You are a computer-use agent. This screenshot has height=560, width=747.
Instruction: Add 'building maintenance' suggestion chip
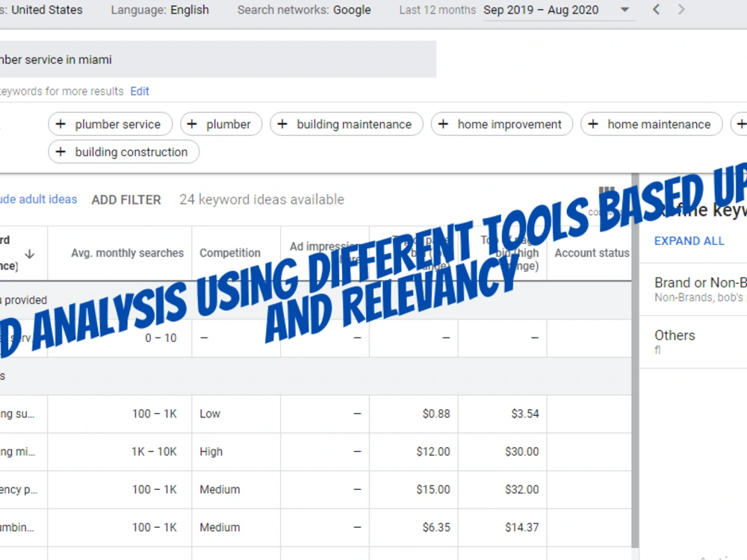pyautogui.click(x=347, y=124)
